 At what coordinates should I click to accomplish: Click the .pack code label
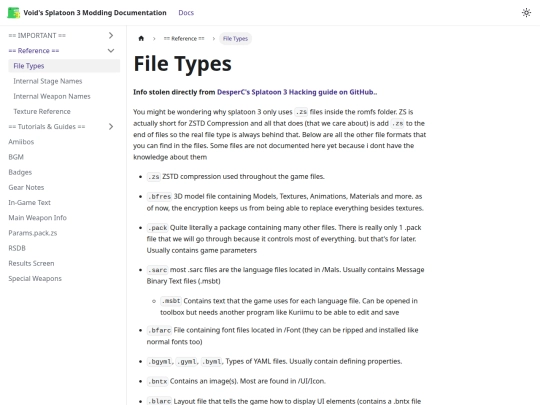coord(157,228)
